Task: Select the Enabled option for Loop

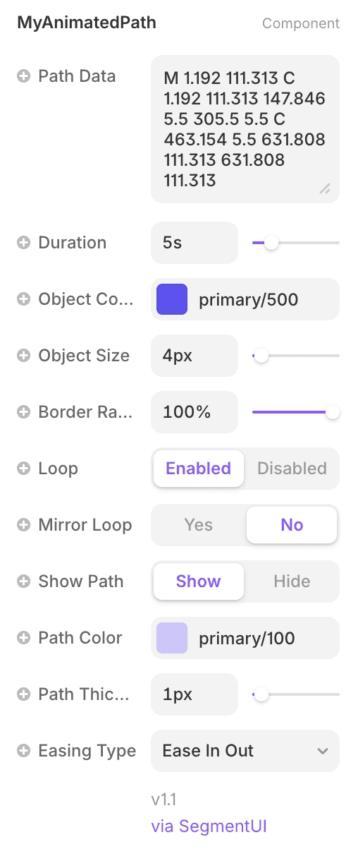Action: coord(199,469)
